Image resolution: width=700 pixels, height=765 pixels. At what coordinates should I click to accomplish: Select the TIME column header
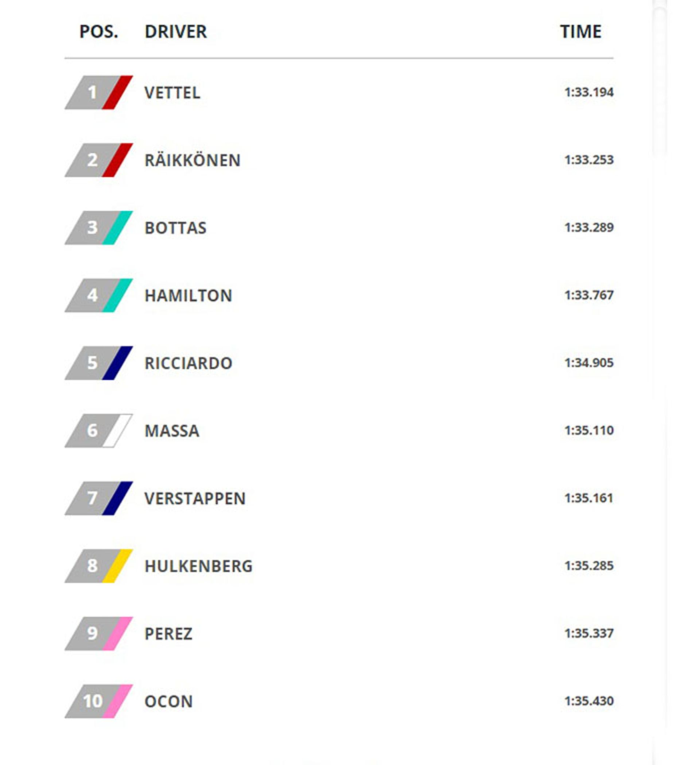click(x=580, y=31)
